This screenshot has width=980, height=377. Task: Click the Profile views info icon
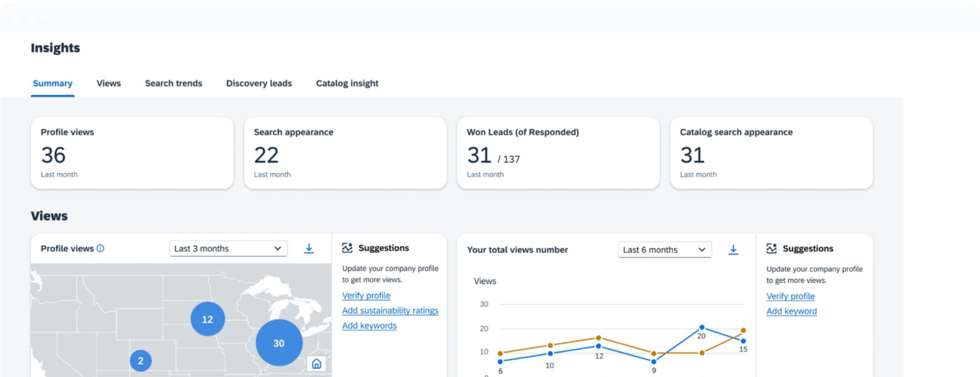pyautogui.click(x=100, y=248)
